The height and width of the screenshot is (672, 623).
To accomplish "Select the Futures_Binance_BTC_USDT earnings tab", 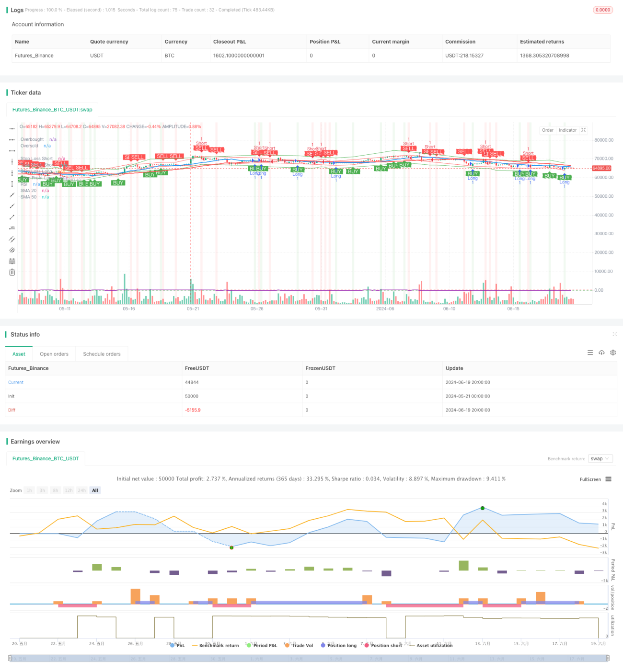I will pyautogui.click(x=46, y=458).
